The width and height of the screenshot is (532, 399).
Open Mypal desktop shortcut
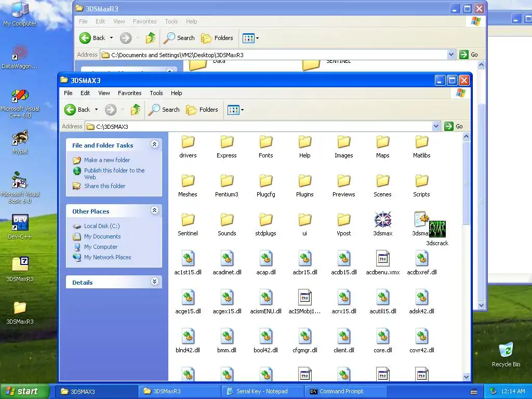(20, 142)
